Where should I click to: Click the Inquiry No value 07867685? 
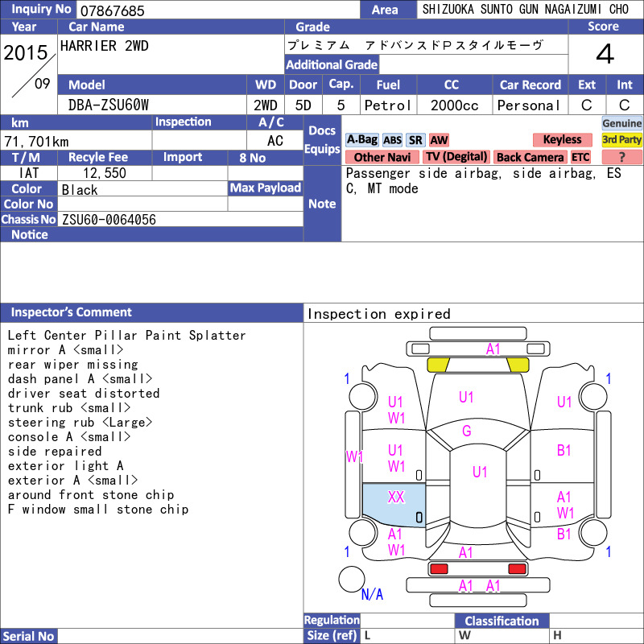pyautogui.click(x=112, y=10)
